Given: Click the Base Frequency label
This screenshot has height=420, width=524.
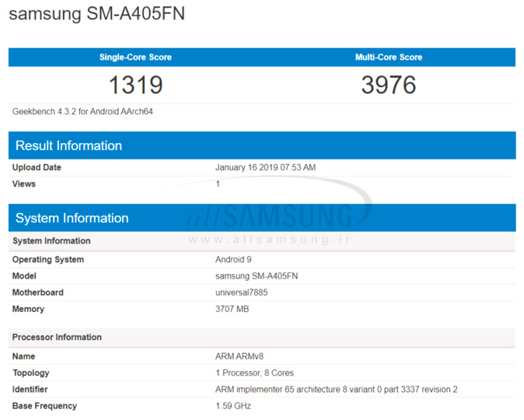Looking at the screenshot, I should pyautogui.click(x=44, y=406).
